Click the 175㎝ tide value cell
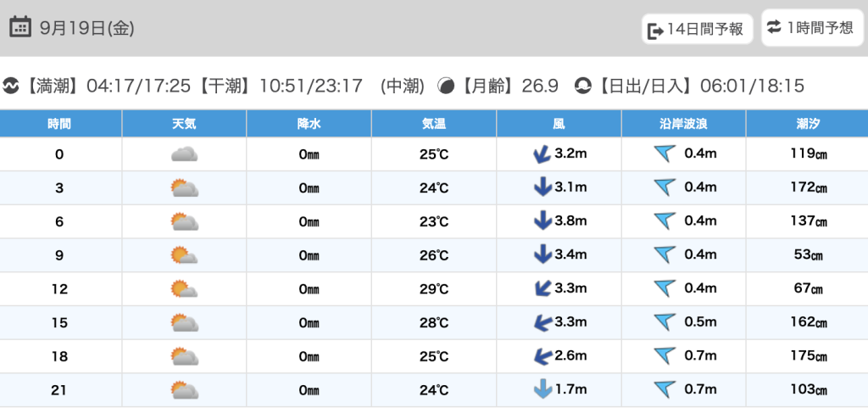868x408 pixels. coord(806,356)
